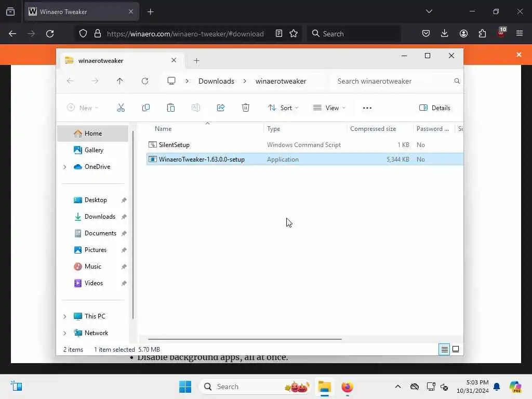Click Firefox icon in taskbar
The image size is (532, 399).
[x=347, y=387]
